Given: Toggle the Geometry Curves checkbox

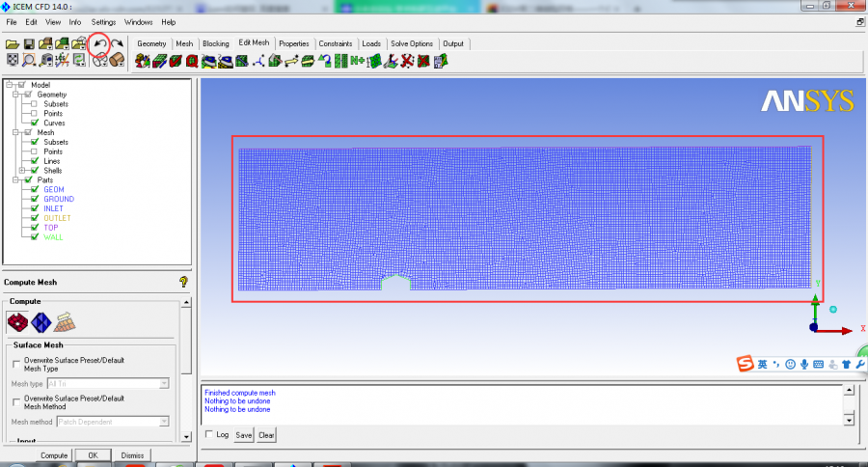Looking at the screenshot, I should click(x=35, y=123).
